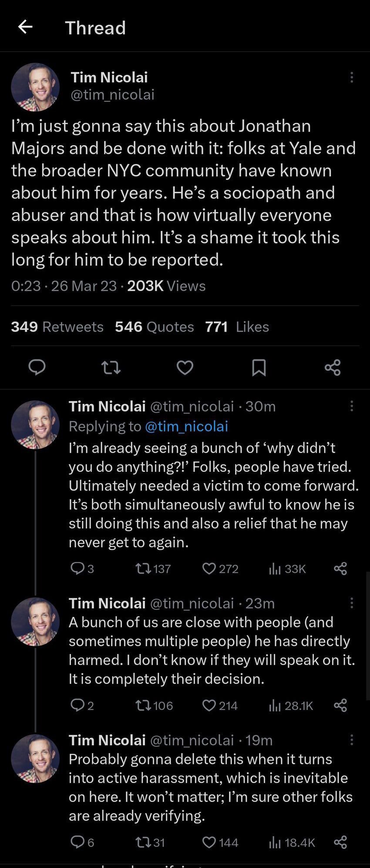Retweet the reply with 137 retweets

pyautogui.click(x=143, y=569)
